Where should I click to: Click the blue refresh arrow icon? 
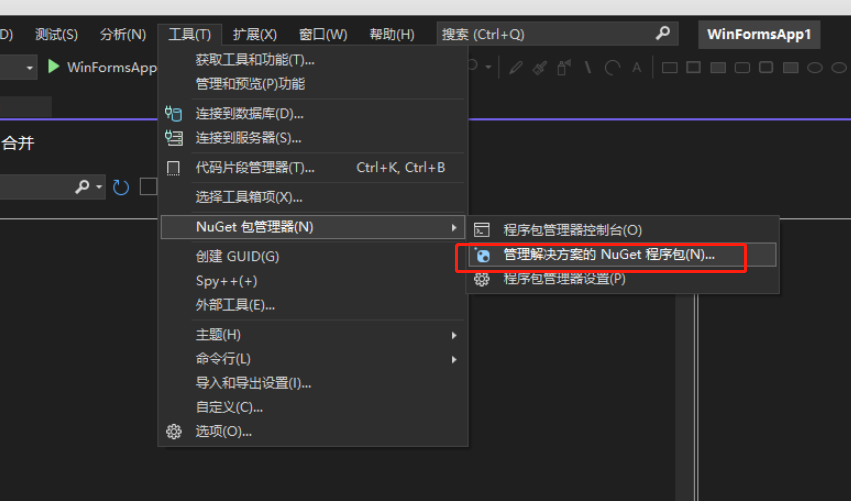[x=120, y=187]
